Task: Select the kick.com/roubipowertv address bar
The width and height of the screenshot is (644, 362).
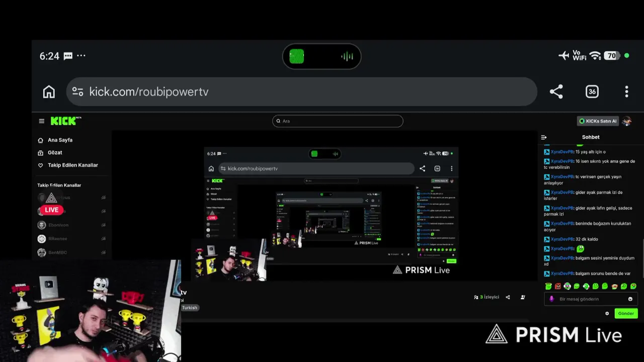Action: point(301,92)
